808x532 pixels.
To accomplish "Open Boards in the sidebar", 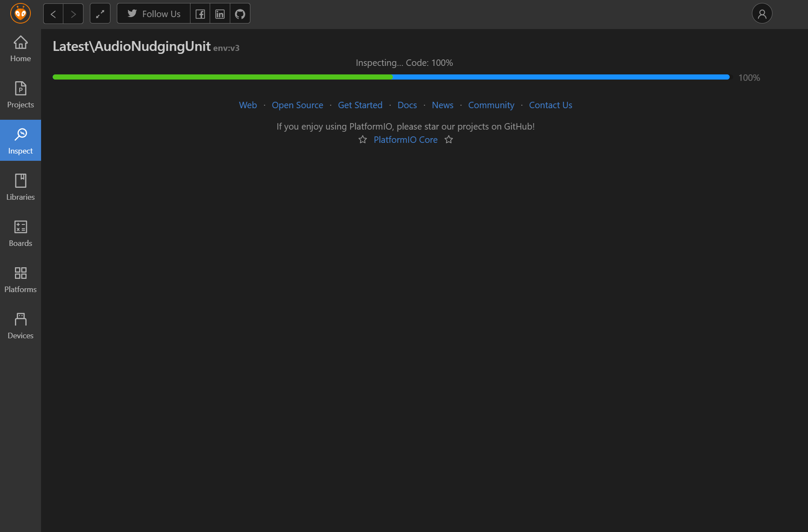I will tap(21, 233).
